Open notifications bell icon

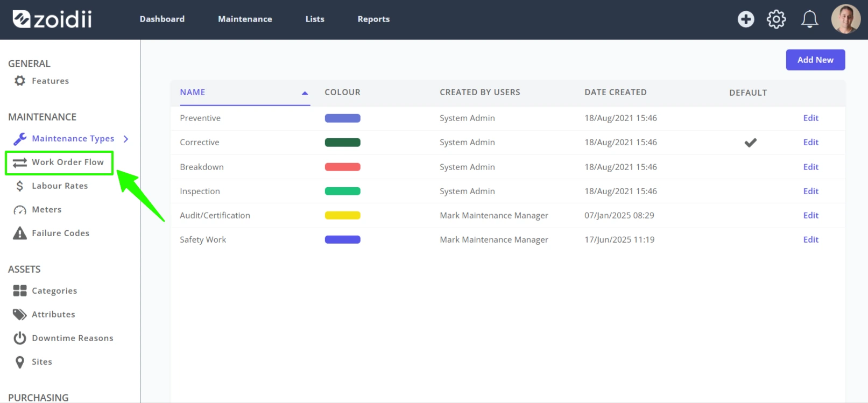(x=809, y=19)
